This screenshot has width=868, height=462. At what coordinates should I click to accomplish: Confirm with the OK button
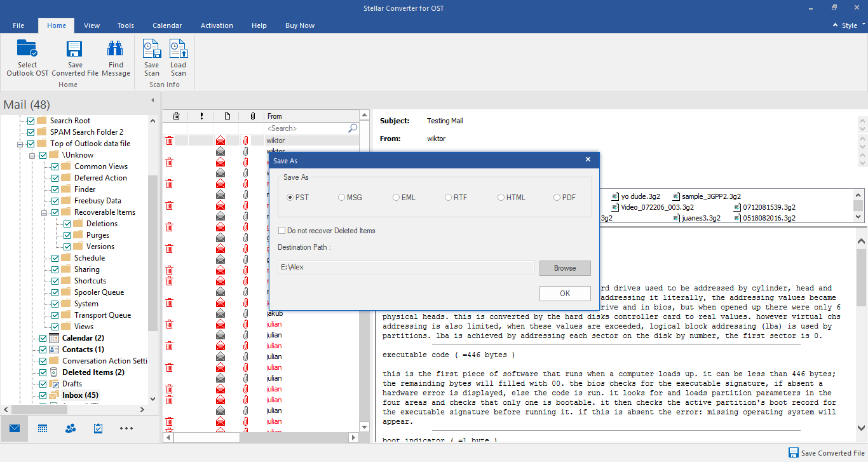564,293
